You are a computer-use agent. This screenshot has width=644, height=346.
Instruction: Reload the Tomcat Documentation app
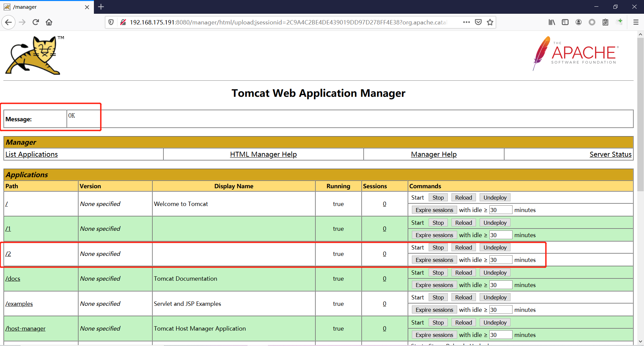(x=464, y=273)
